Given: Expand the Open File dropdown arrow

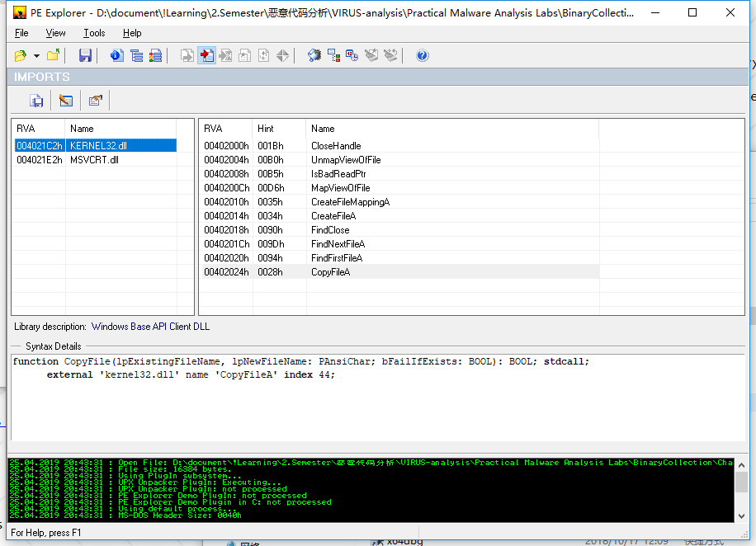Looking at the screenshot, I should [36, 56].
